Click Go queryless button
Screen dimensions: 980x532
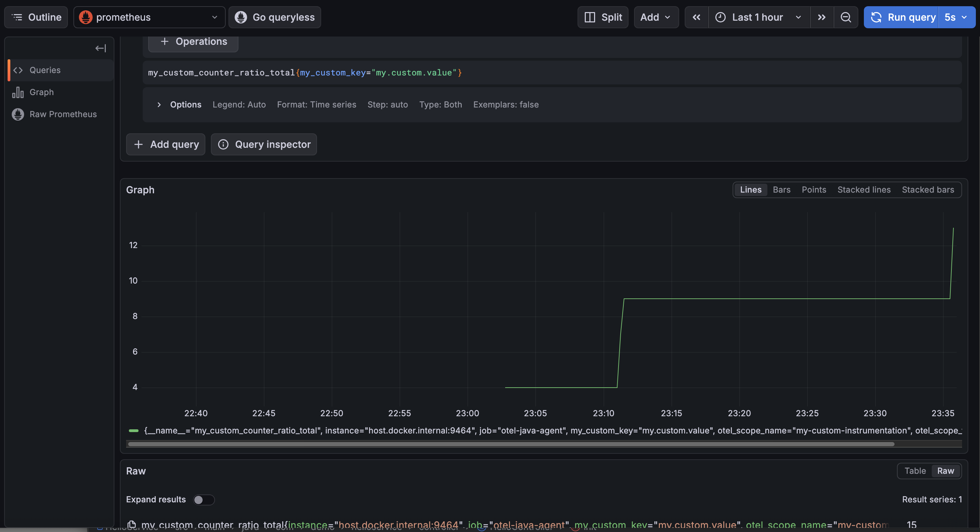tap(274, 18)
